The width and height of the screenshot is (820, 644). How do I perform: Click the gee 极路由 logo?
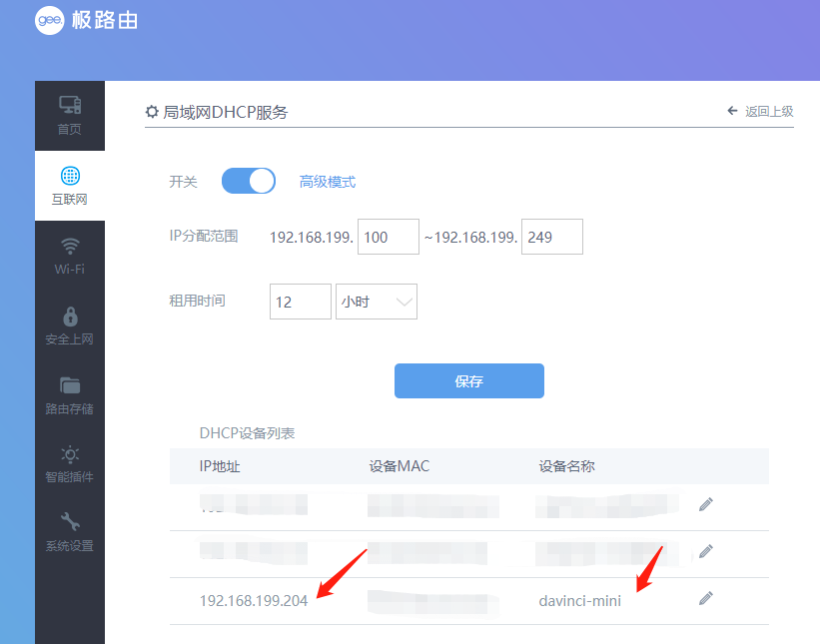(x=86, y=20)
